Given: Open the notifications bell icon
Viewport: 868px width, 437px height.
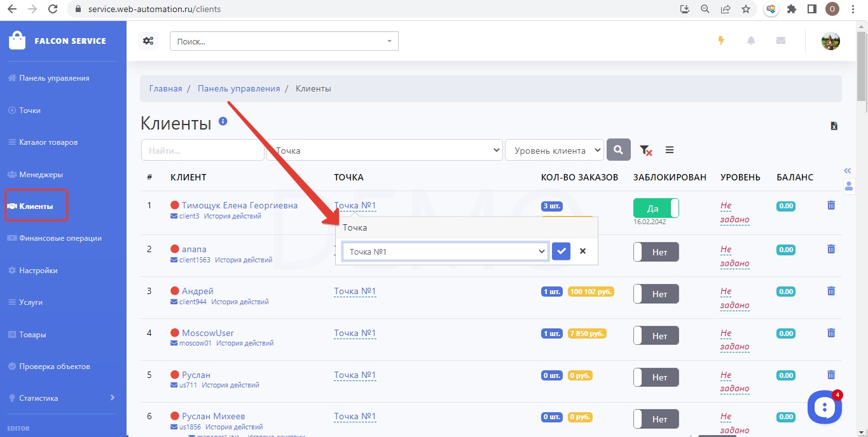Looking at the screenshot, I should 751,41.
